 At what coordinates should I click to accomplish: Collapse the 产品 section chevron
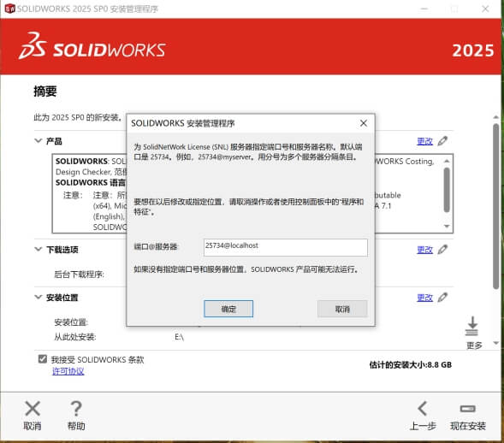pyautogui.click(x=39, y=141)
